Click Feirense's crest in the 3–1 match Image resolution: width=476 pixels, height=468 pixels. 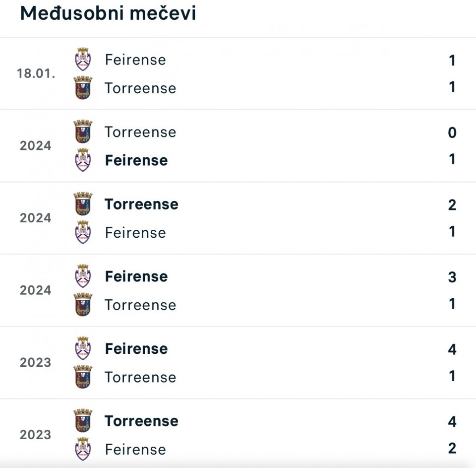[x=83, y=276]
